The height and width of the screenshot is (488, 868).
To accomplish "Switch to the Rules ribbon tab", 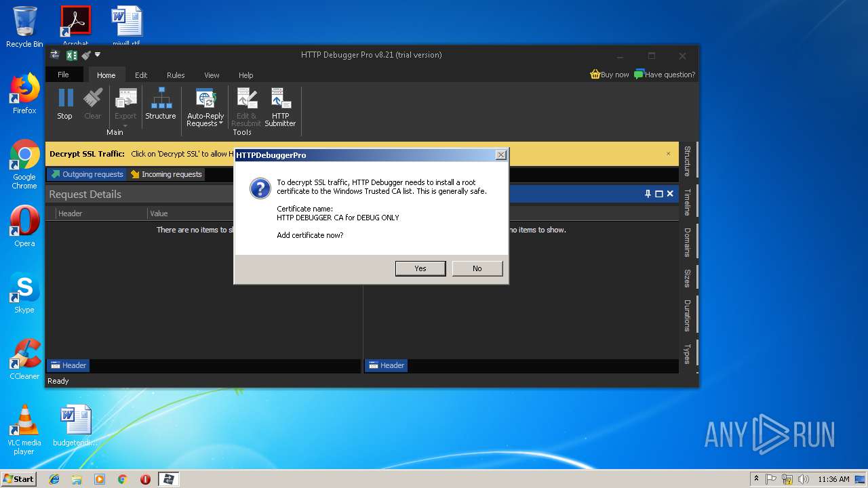I will tap(176, 75).
